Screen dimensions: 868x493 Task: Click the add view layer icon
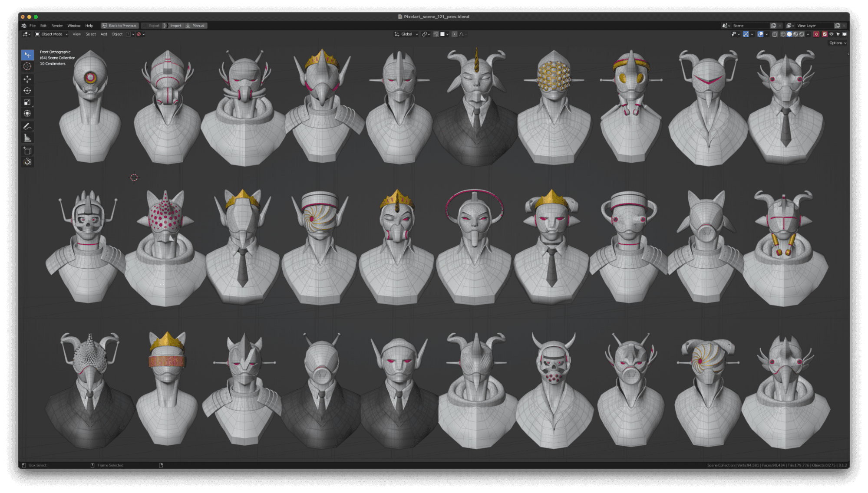tap(837, 26)
